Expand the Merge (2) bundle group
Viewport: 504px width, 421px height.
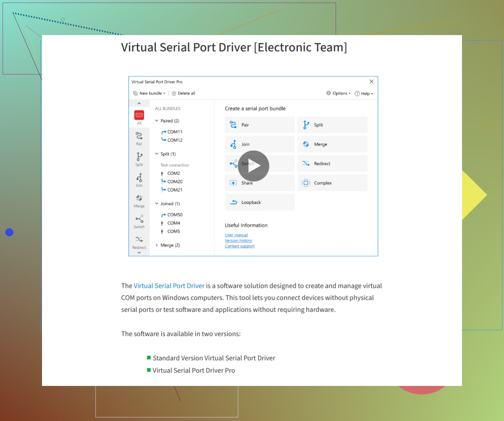(157, 245)
